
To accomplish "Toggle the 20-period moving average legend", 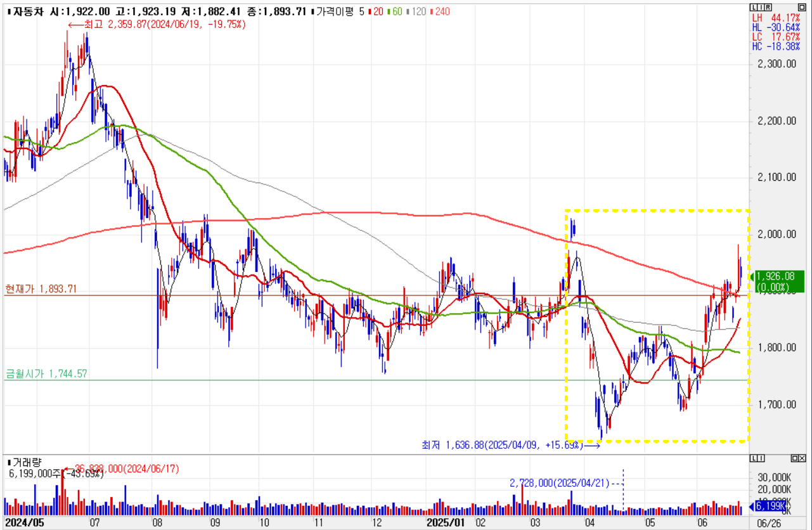I will pyautogui.click(x=378, y=11).
